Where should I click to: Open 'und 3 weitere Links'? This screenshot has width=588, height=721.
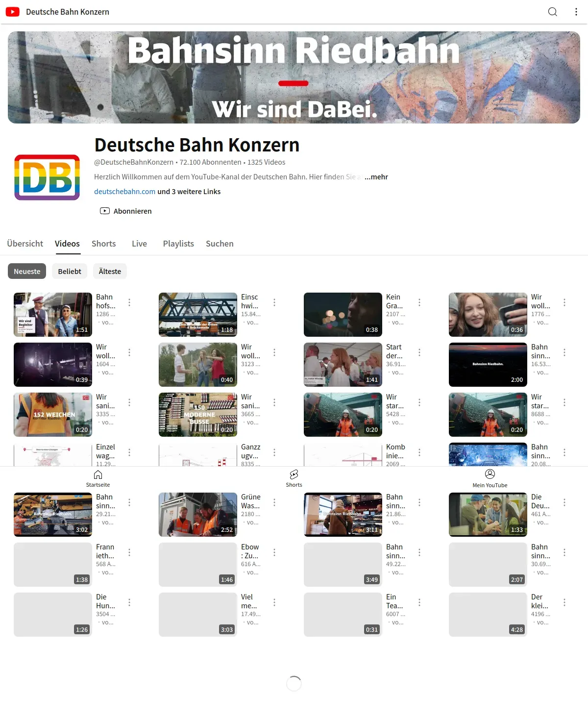point(189,192)
